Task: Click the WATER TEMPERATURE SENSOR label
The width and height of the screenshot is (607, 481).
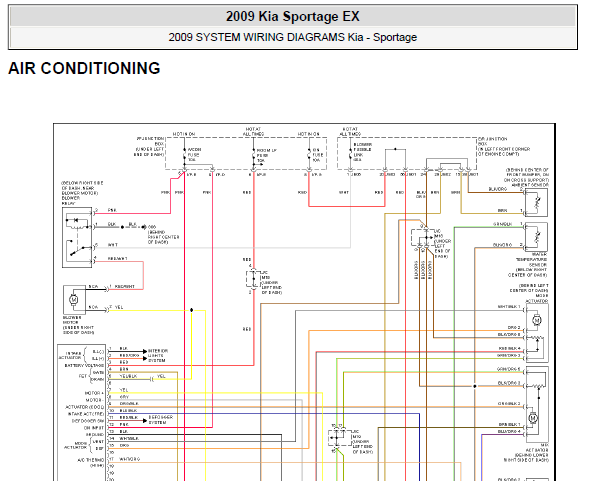Action: pyautogui.click(x=531, y=259)
